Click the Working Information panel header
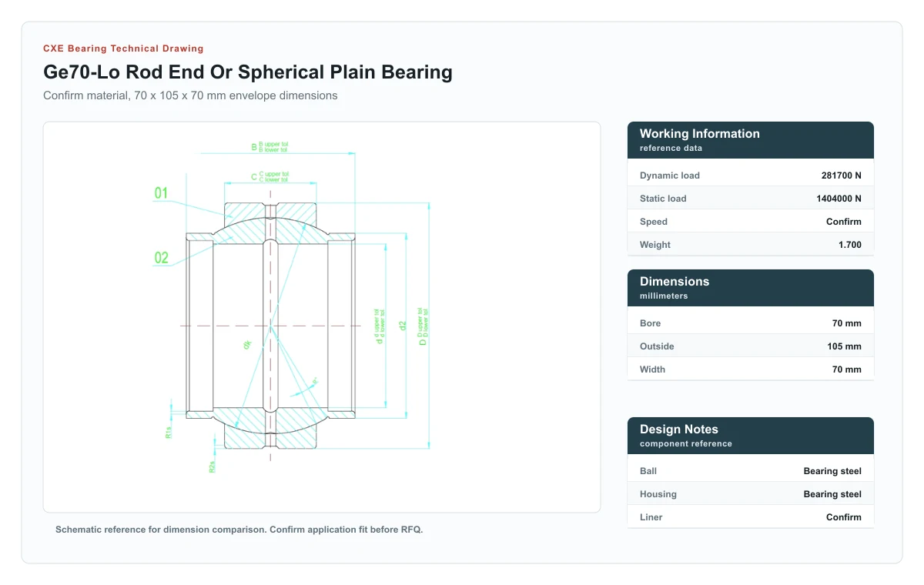924x585 pixels. click(x=751, y=140)
